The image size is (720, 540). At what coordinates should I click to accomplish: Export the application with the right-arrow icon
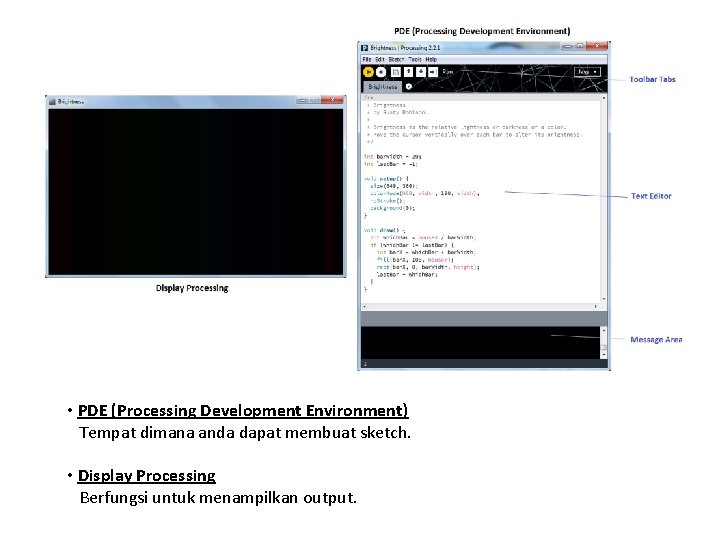pos(433,72)
